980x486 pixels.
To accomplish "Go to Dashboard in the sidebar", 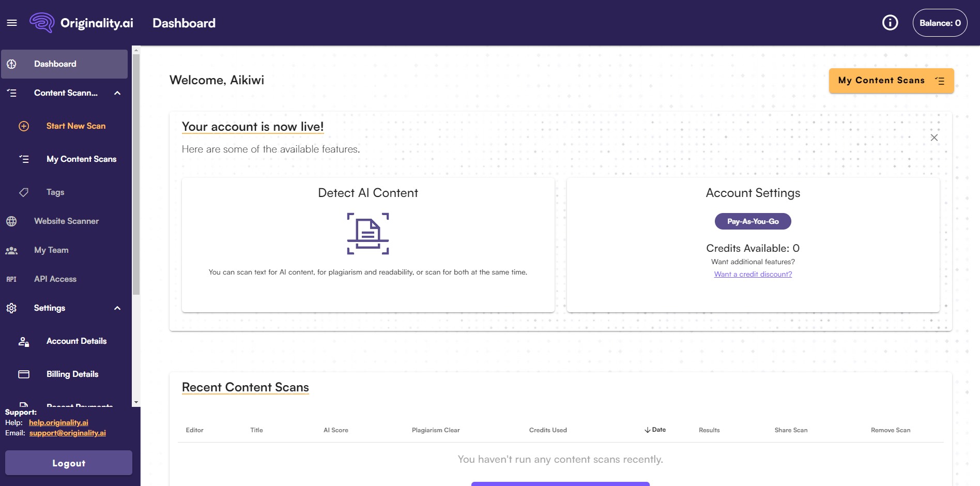I will pos(64,64).
